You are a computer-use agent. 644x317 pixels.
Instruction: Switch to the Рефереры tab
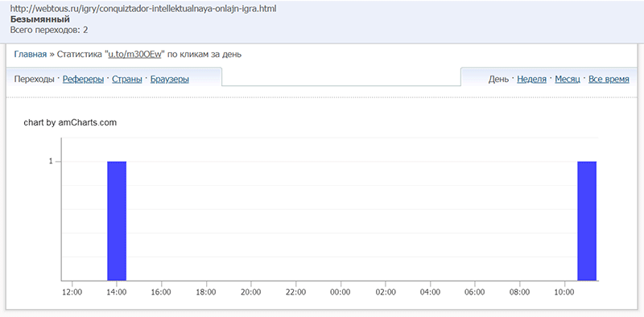click(x=83, y=79)
